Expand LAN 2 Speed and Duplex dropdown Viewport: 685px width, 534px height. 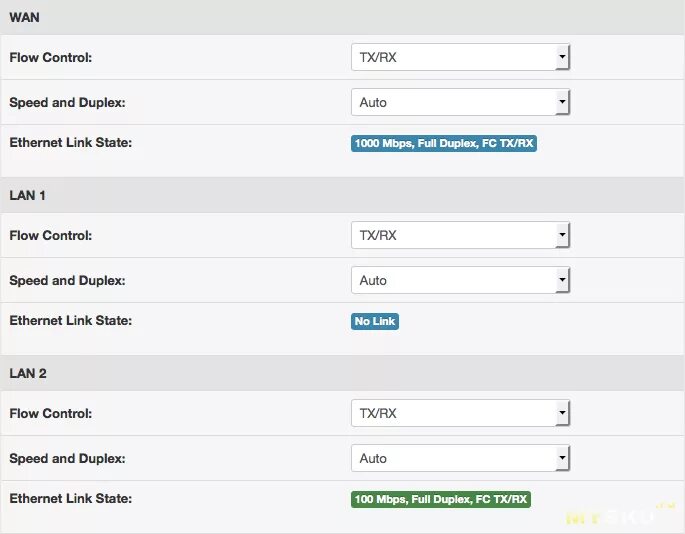[x=460, y=458]
